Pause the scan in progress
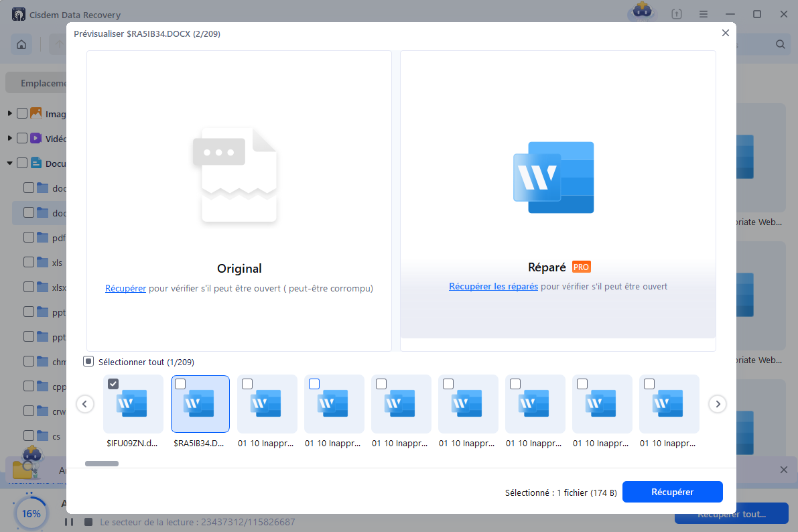 pos(68,522)
